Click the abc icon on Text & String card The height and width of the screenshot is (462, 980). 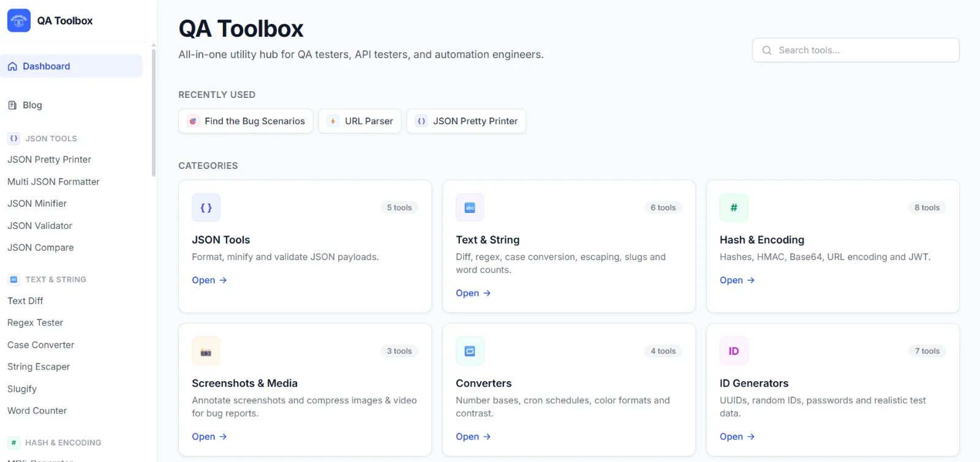tap(470, 207)
